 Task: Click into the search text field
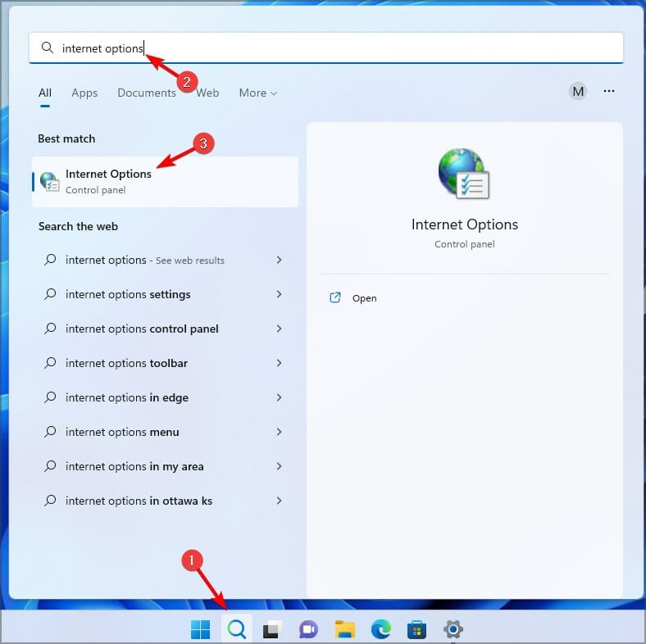(x=326, y=48)
